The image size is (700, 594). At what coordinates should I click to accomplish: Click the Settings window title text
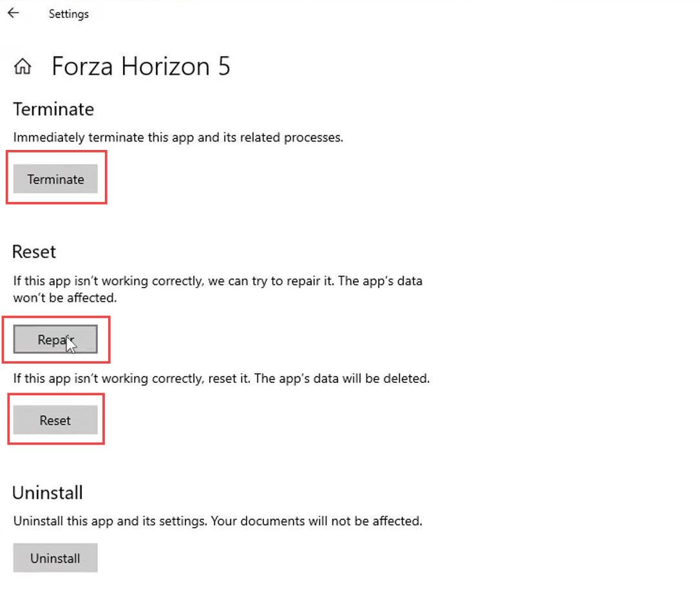[x=69, y=14]
